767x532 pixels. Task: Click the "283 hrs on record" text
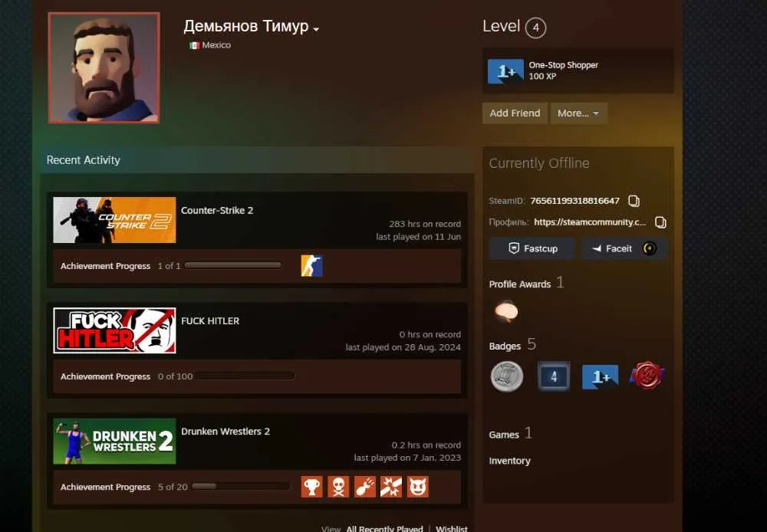[x=425, y=224]
